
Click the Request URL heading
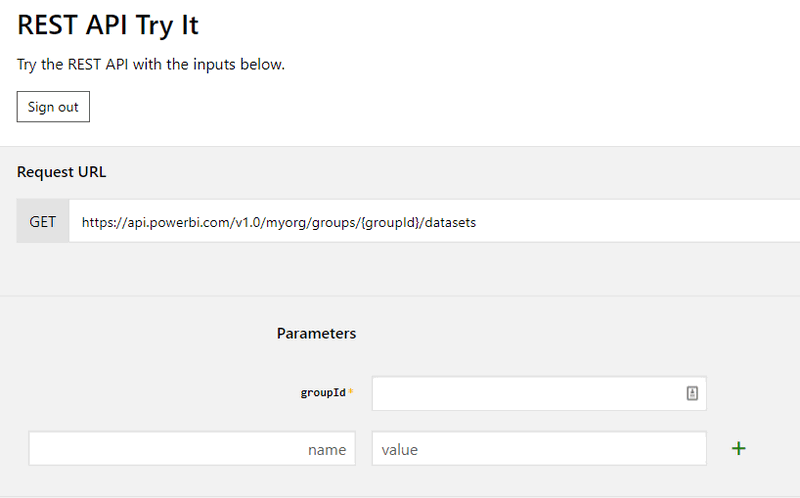(61, 172)
